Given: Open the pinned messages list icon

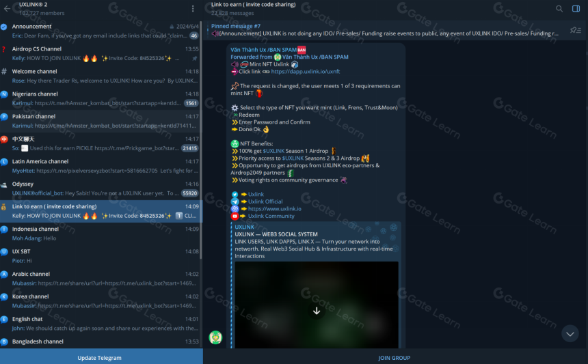Looking at the screenshot, I should 575,30.
